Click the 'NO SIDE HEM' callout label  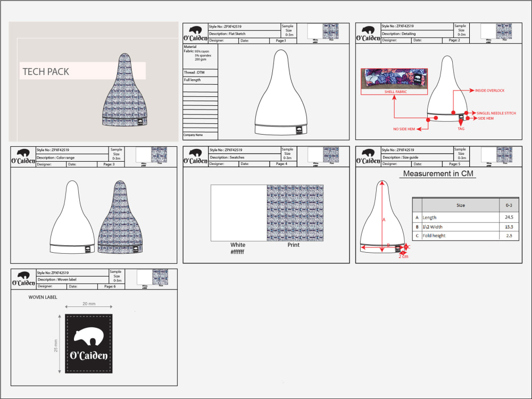coord(404,129)
